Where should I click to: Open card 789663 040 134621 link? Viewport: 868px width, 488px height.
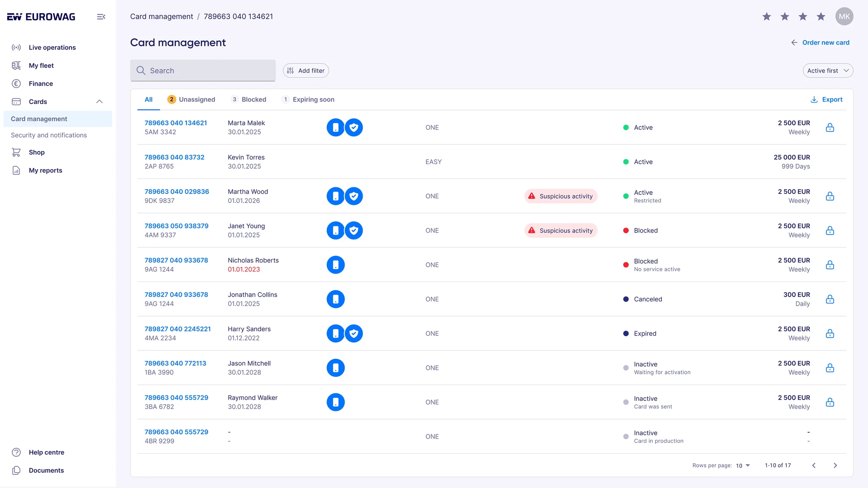click(175, 123)
